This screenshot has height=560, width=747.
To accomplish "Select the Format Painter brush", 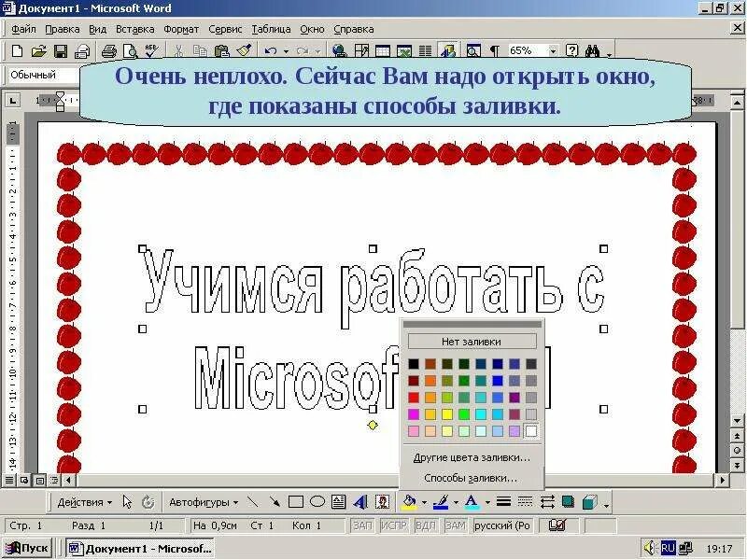I will (x=244, y=50).
